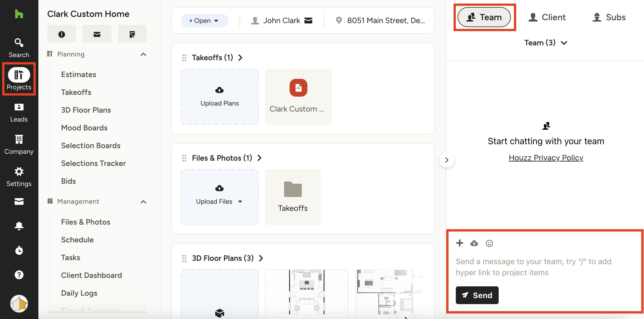Open the Takeoffs folder
The image size is (644, 319).
pyautogui.click(x=293, y=197)
